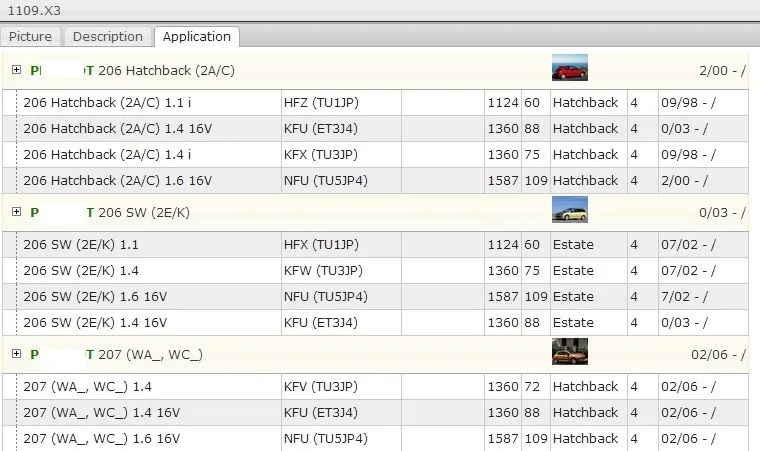Click engine code HFZ (TU1JP)
The height and width of the screenshot is (451, 760).
(321, 103)
